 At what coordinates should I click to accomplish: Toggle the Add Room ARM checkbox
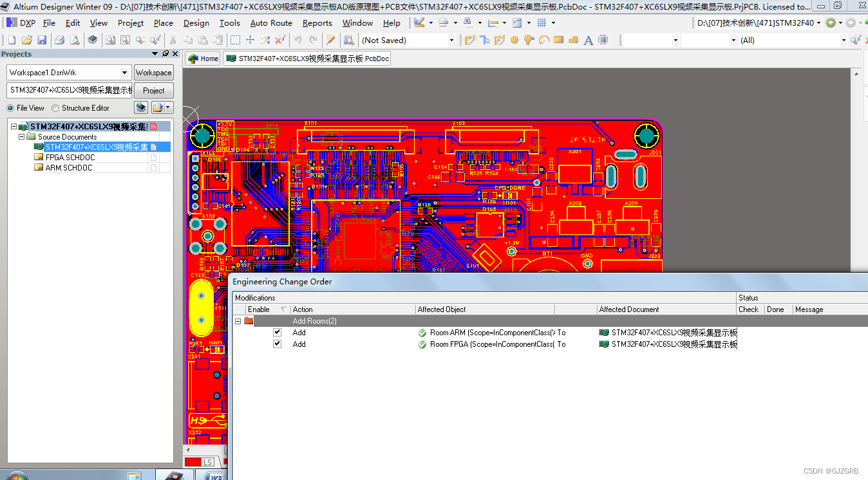(x=277, y=333)
